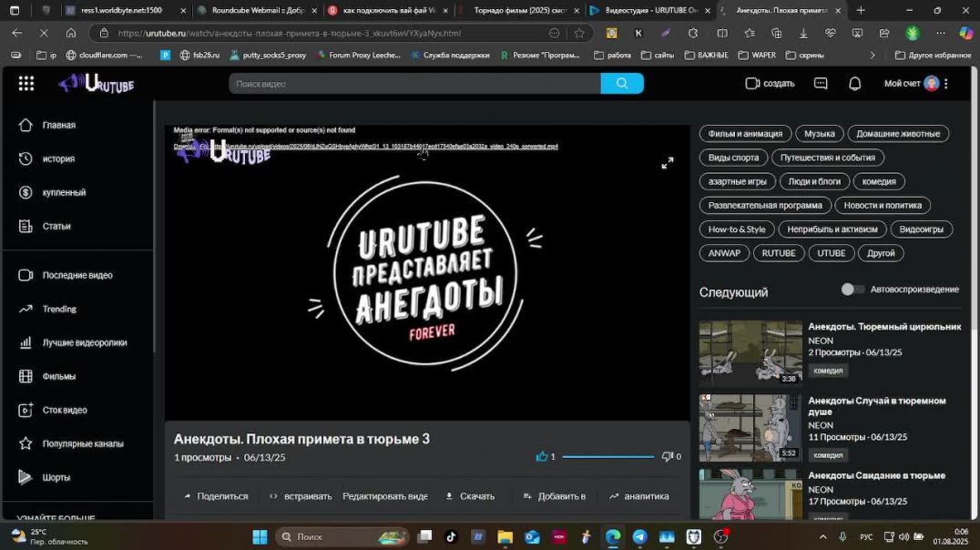Click the browser home icon
The width and height of the screenshot is (980, 550).
pos(71,33)
